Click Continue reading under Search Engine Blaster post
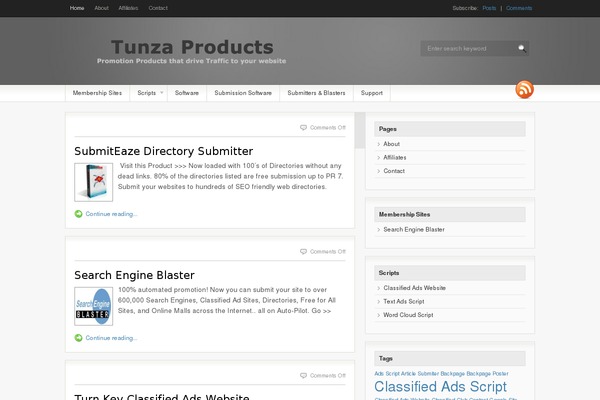The height and width of the screenshot is (400, 600). (x=111, y=338)
